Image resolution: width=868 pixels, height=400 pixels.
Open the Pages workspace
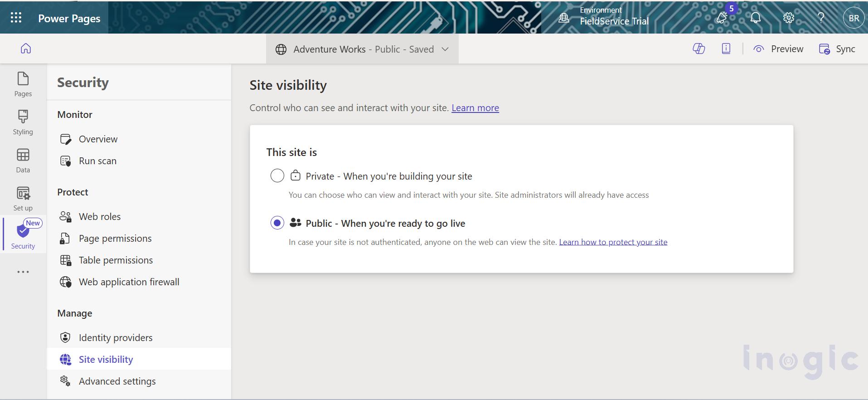[x=23, y=84]
